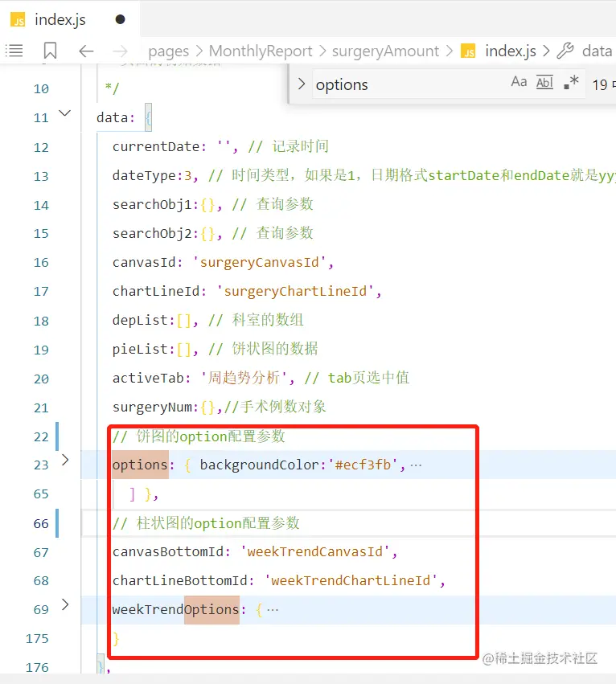The image size is (616, 684).
Task: Collapse the data block at line 11
Action: [64, 113]
